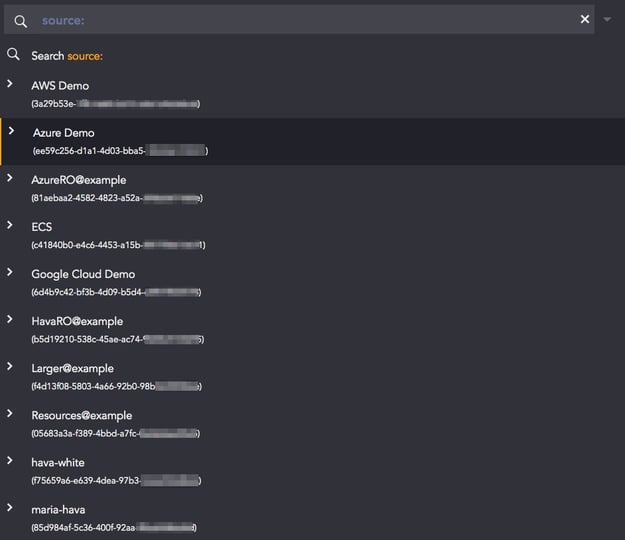The image size is (625, 540).
Task: Click the ID starting f4d13f08-5803
Action: pyautogui.click(x=117, y=387)
